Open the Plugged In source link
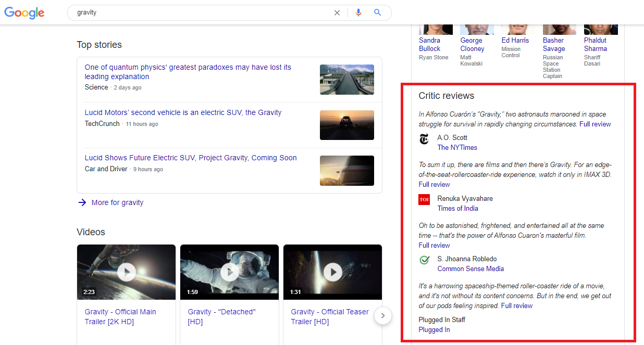 point(435,330)
